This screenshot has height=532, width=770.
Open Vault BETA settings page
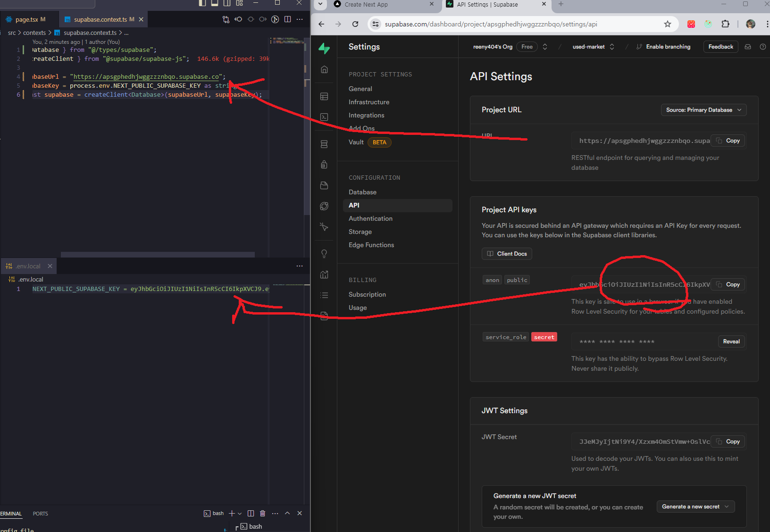pyautogui.click(x=370, y=142)
